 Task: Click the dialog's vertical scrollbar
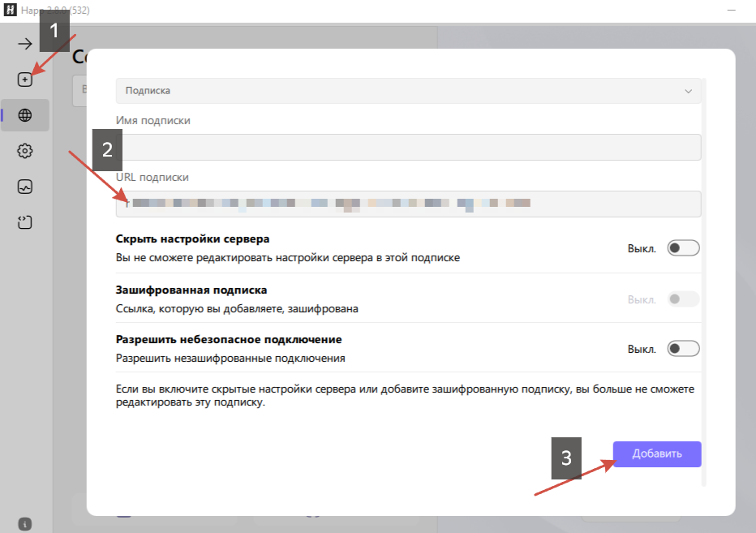coord(704,282)
